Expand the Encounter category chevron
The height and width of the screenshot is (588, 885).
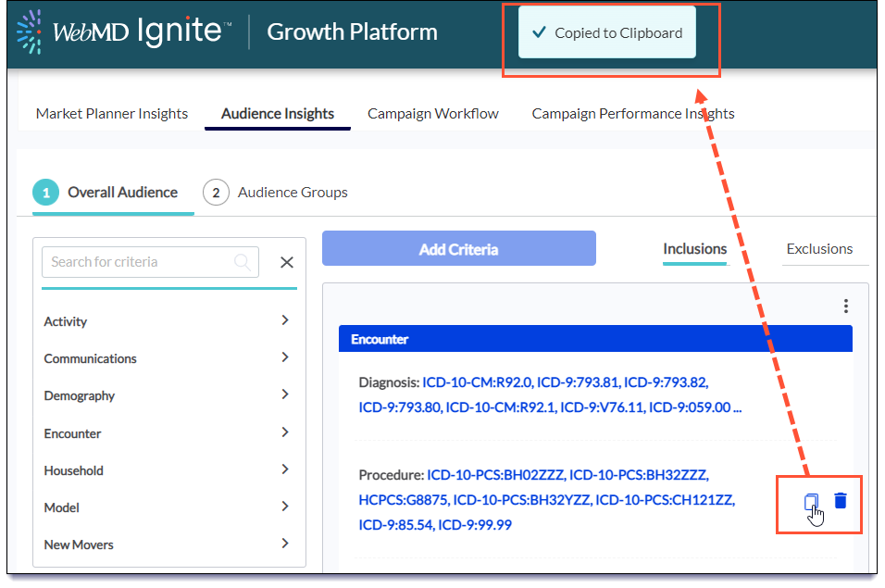[x=284, y=432]
